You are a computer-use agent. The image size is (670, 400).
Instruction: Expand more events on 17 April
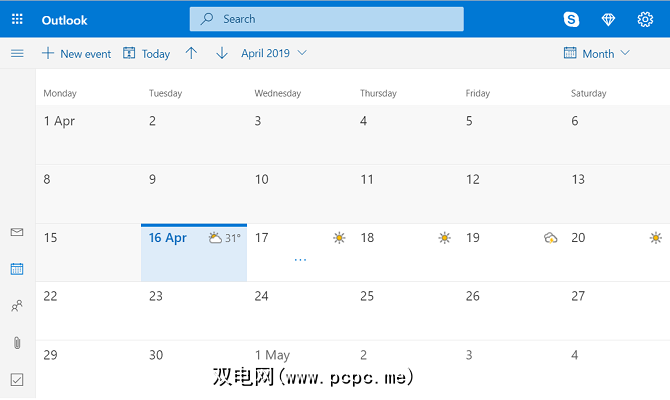(x=300, y=260)
